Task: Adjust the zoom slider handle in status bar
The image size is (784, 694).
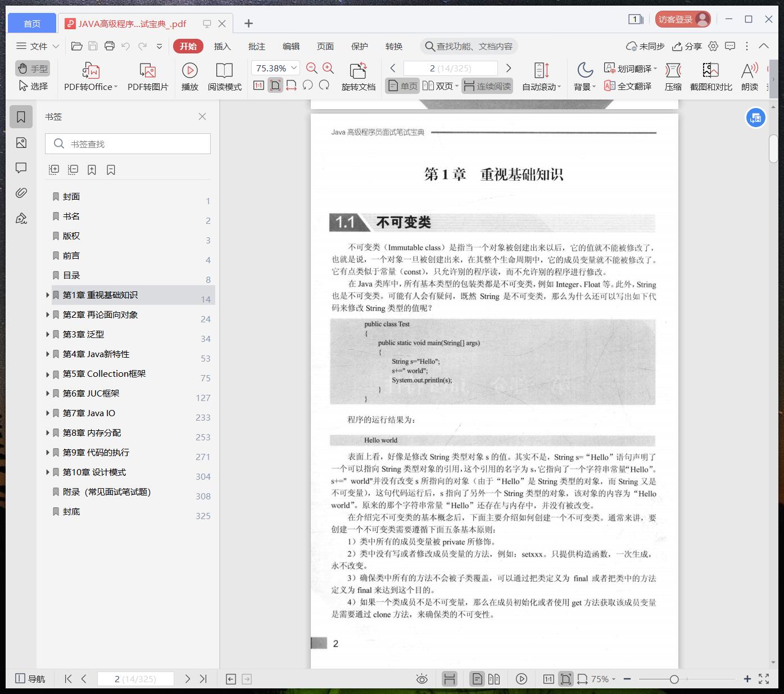Action: coord(674,679)
